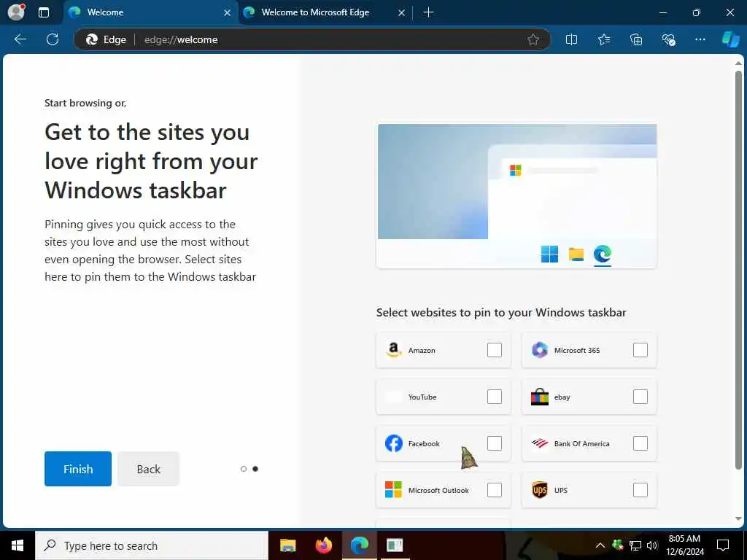
Task: Click the 'Select websites to pin' heading
Action: click(x=501, y=312)
